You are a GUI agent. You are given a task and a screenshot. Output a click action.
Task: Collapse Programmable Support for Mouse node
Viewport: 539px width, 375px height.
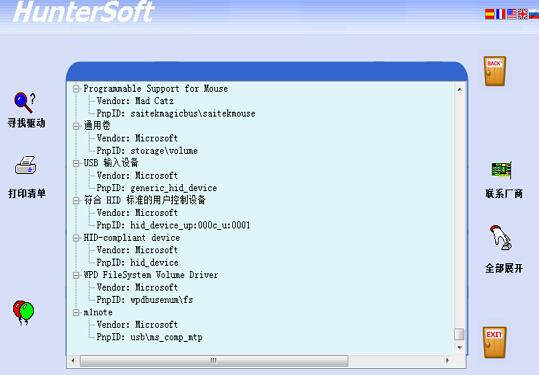pyautogui.click(x=76, y=89)
